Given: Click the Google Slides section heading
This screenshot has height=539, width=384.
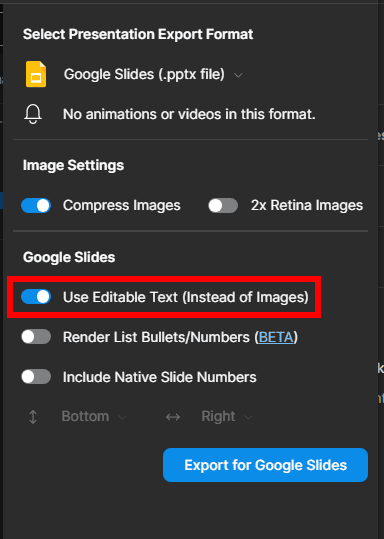Looking at the screenshot, I should pyautogui.click(x=69, y=257).
